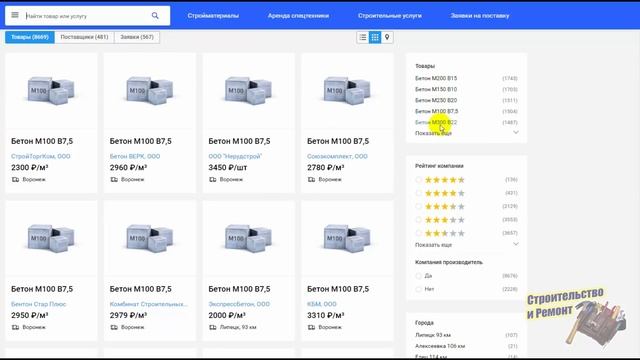Select the rating radio with count 3657

coord(418,233)
